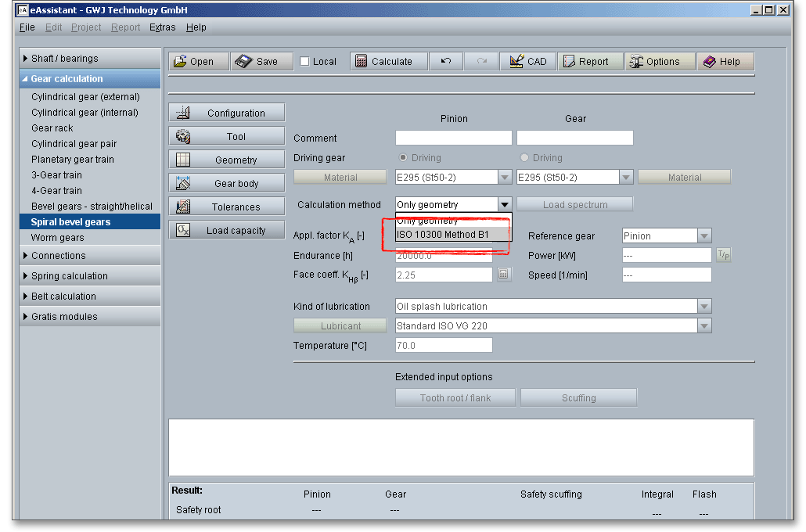Viewport: 806px width, 532px height.
Task: Select the Gear Driving radio button
Action: (x=524, y=158)
